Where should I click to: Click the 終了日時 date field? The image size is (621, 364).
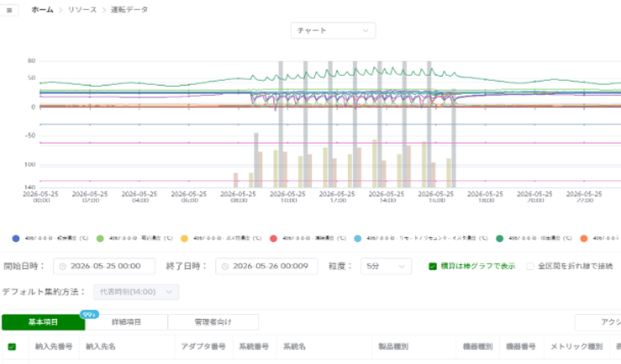pyautogui.click(x=267, y=266)
